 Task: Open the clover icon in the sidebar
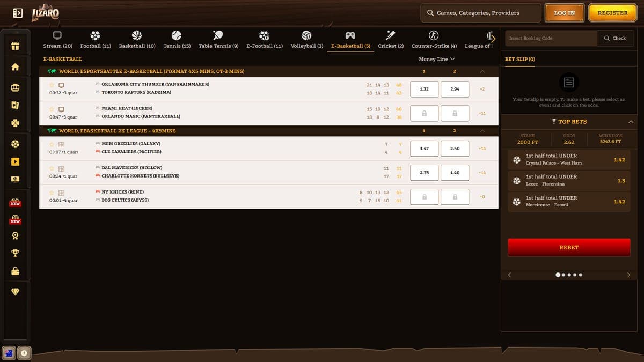coord(16,123)
